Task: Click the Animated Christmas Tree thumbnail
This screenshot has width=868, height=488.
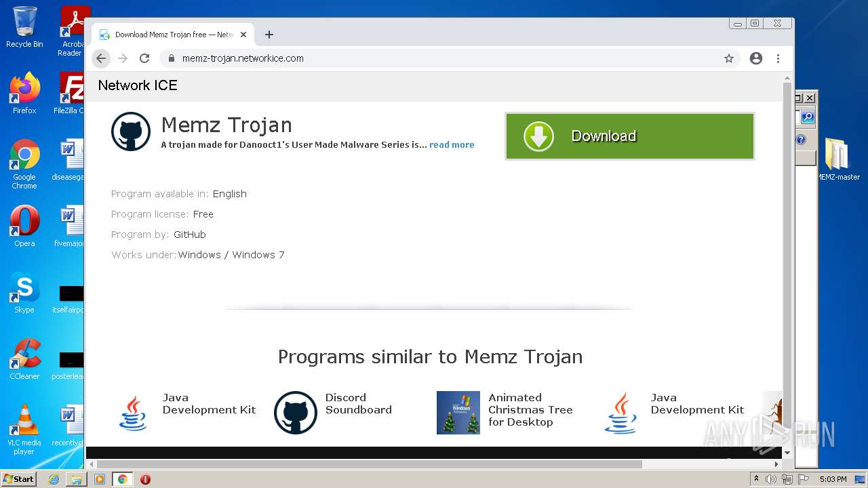Action: click(x=458, y=413)
